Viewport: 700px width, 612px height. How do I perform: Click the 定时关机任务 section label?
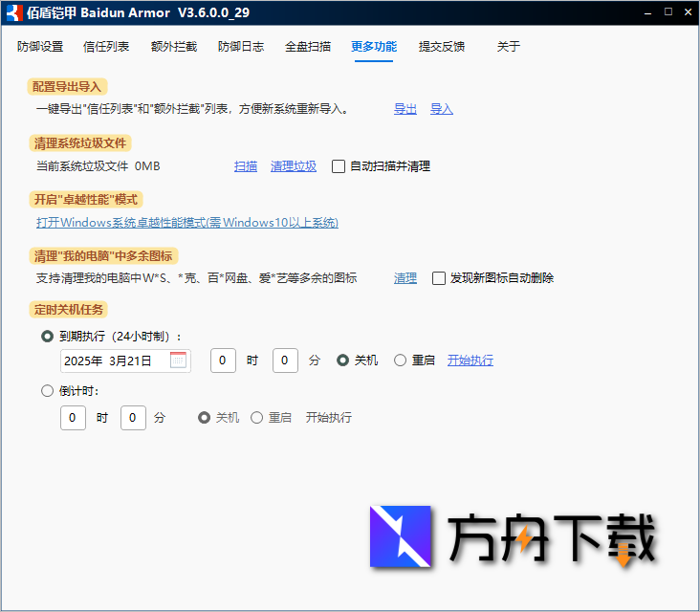coord(68,310)
